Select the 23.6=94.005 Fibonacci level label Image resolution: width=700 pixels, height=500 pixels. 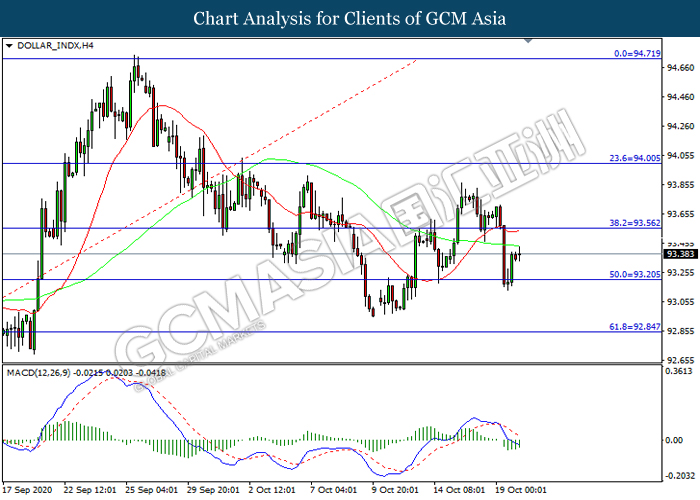tap(635, 158)
